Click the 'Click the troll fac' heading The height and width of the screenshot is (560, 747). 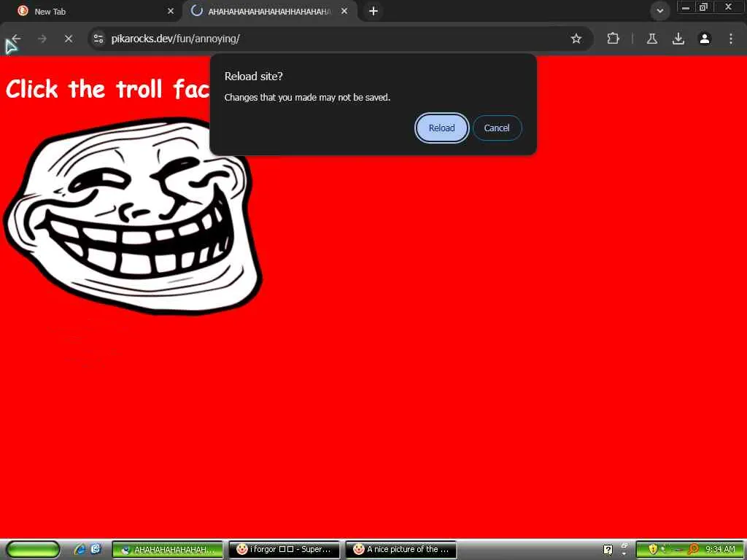pos(108,89)
